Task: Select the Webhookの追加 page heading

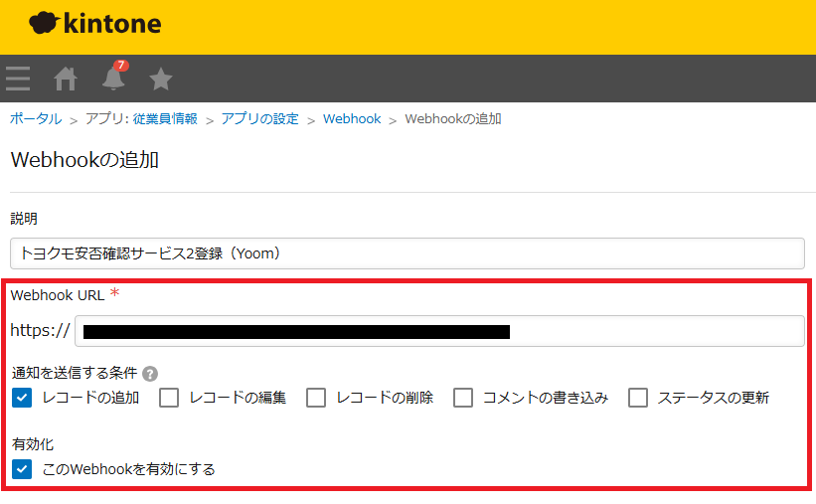Action: [84, 160]
